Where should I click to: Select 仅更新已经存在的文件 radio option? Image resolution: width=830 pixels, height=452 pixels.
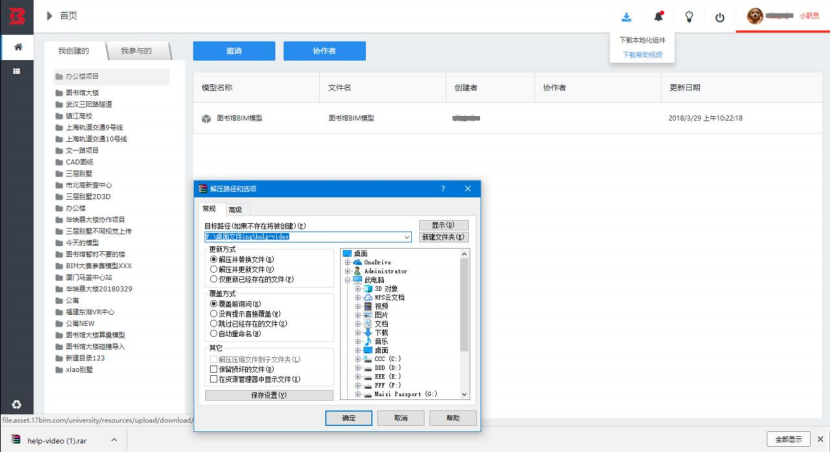[x=214, y=279]
